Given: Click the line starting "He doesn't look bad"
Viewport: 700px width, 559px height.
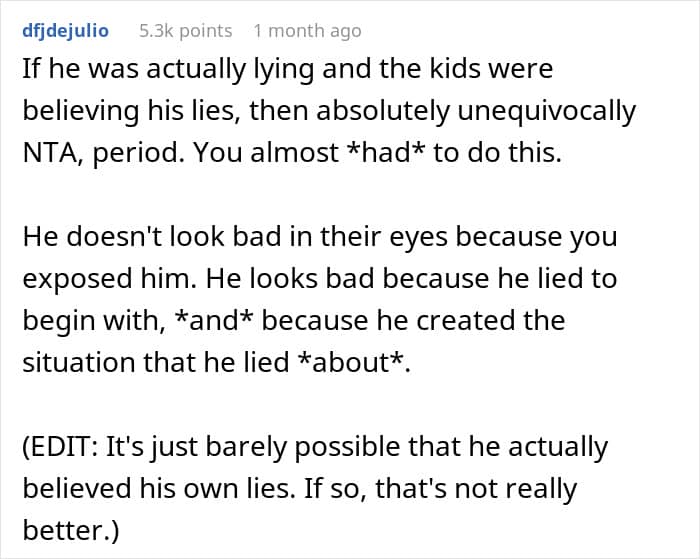Looking at the screenshot, I should 316,237.
